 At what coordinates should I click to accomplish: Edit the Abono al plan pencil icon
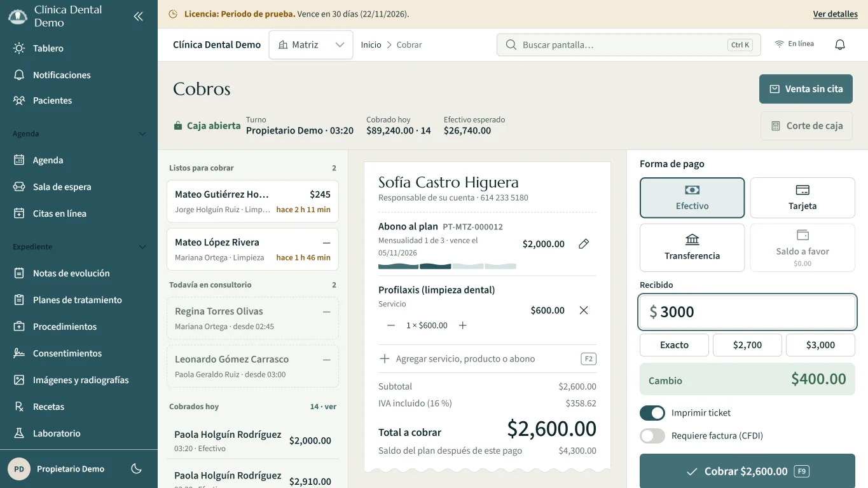coord(584,244)
